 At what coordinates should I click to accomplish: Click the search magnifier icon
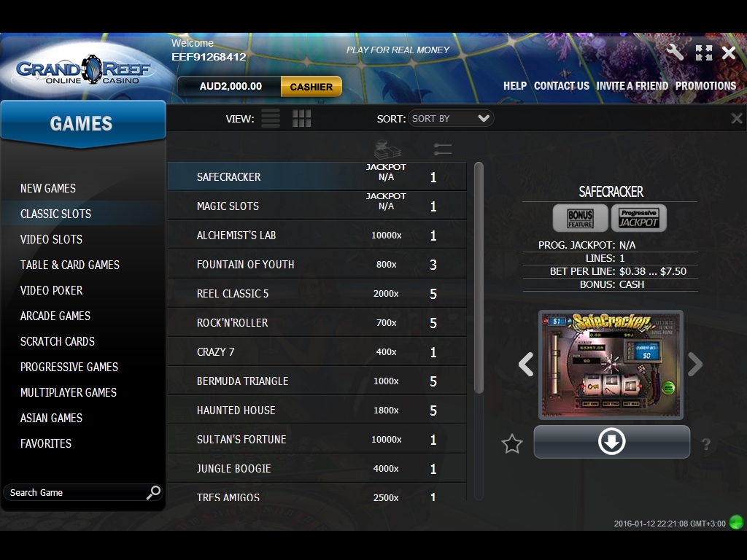[x=153, y=492]
